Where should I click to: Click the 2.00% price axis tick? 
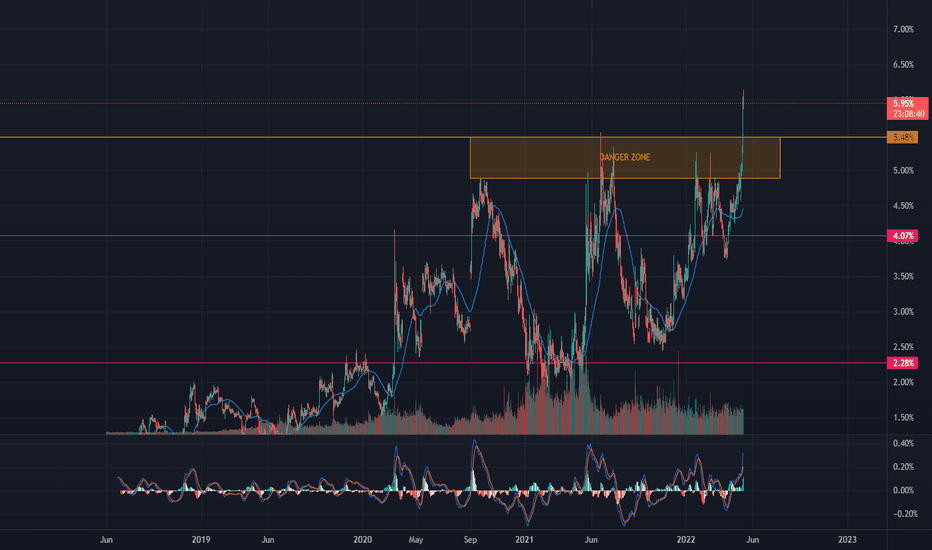903,382
